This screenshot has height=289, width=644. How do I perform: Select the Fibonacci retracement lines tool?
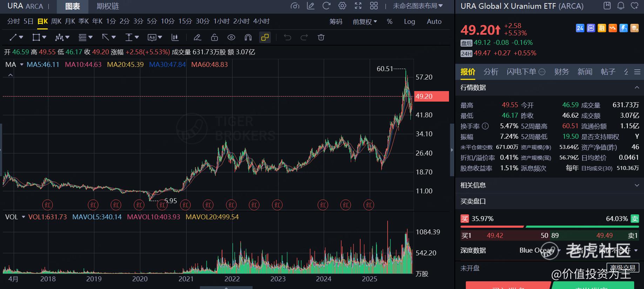click(x=82, y=37)
